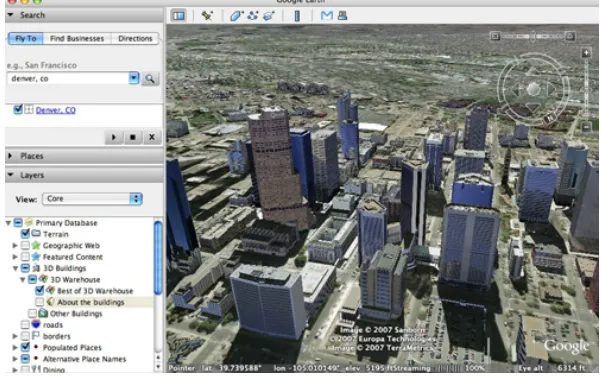Add a polygon with the polygon tool icon
Screen dimensions: 601x376
[236, 16]
